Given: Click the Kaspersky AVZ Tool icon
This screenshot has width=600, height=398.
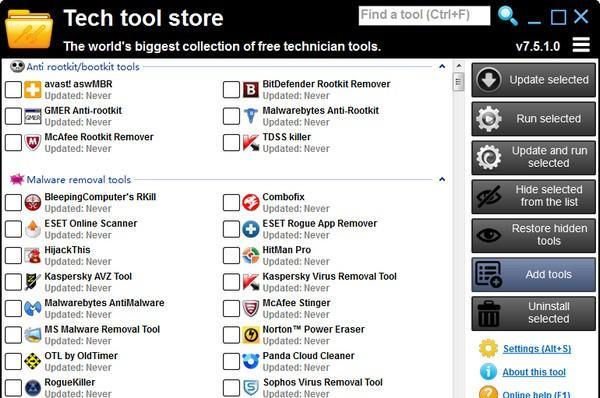Looking at the screenshot, I should click(x=33, y=282).
